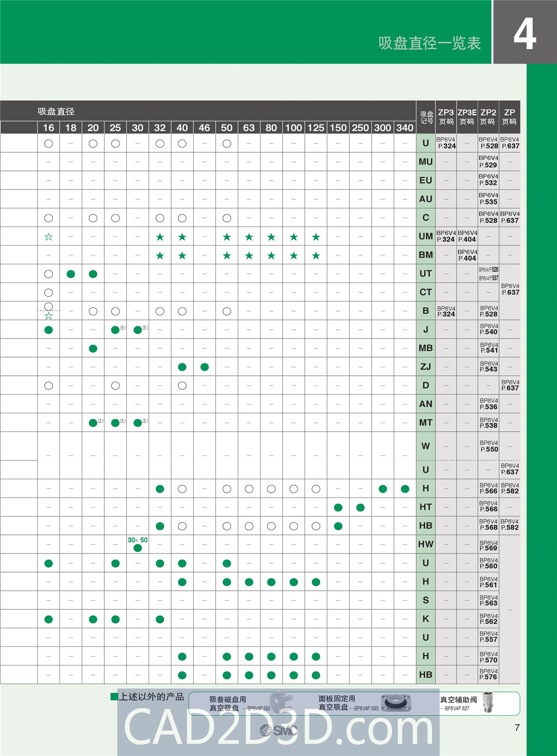
Task: Click the ZP3E 页码 column header
Action: [467, 117]
